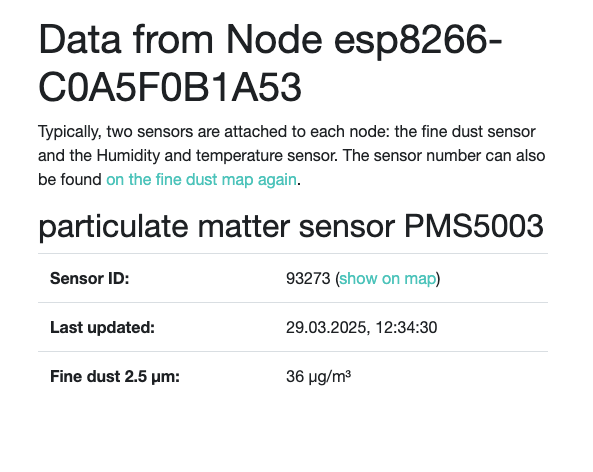
Task: Click 'esp8266-' in the page title
Action: click(x=418, y=41)
